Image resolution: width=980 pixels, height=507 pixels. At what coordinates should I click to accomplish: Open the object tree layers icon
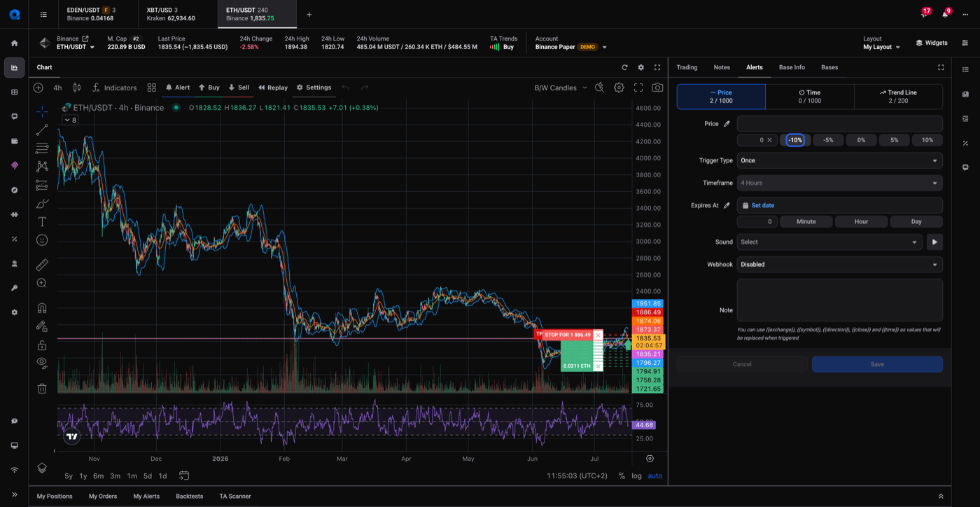42,468
